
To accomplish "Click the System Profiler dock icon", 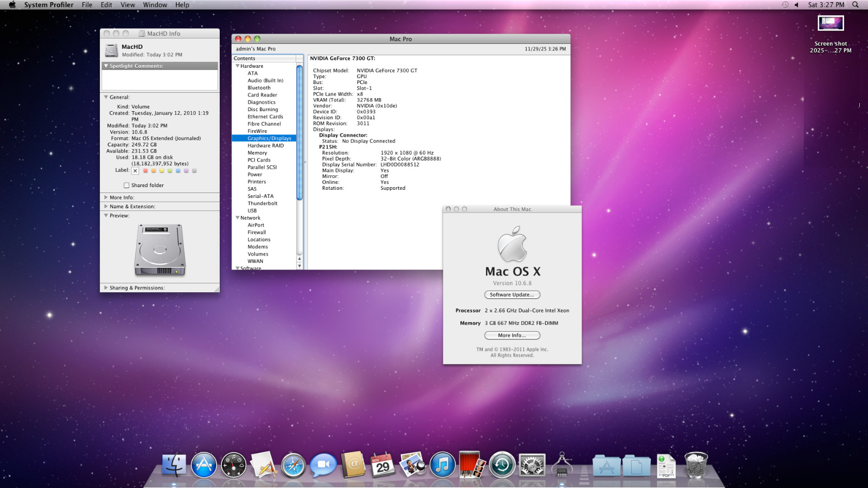I will tap(561, 465).
